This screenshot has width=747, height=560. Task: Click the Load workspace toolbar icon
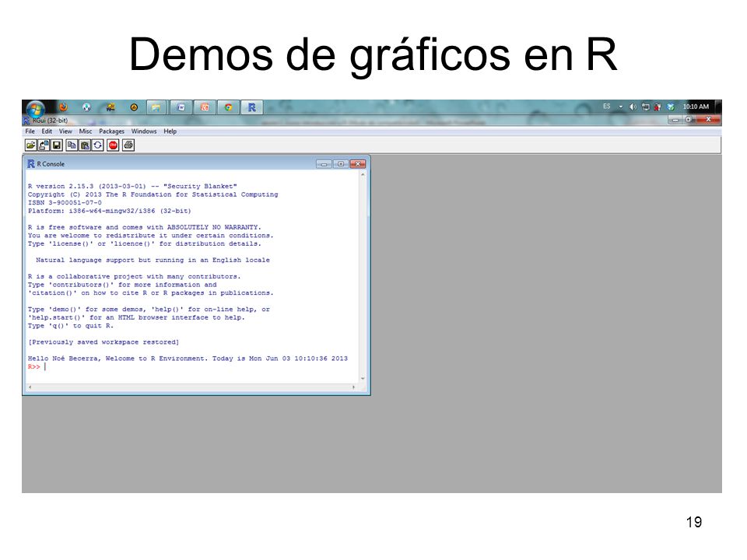tap(44, 145)
